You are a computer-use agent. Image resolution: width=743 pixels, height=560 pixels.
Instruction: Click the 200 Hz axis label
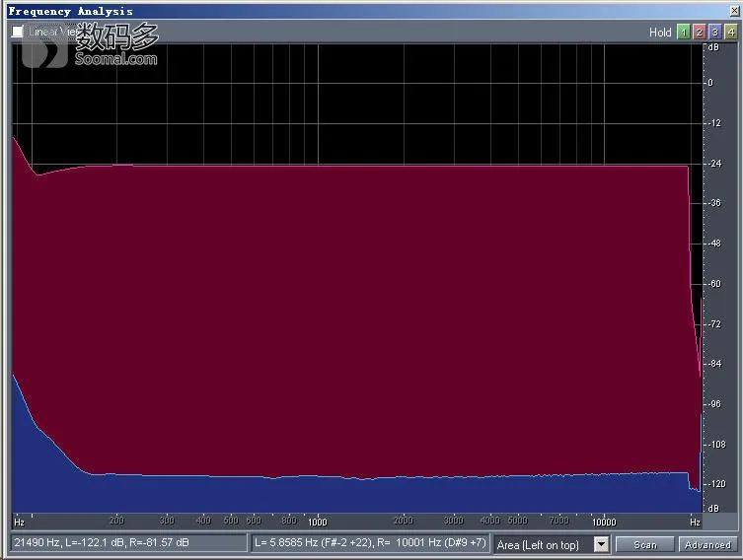(x=116, y=521)
